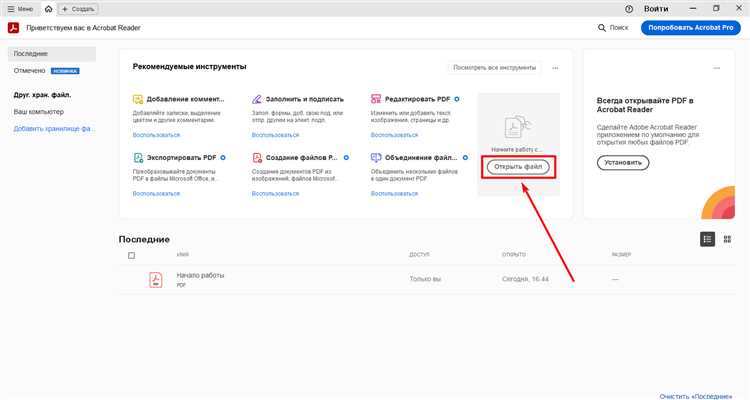This screenshot has height=400, width=750.
Task: Toggle the select-all files checkbox
Action: tap(132, 256)
